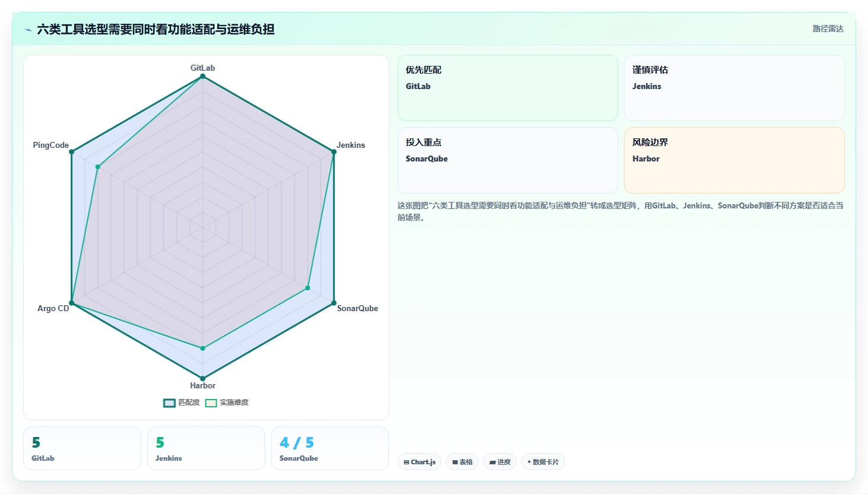868x494 pixels.
Task: Open the 谨慎评估 Jenkins card
Action: (734, 88)
